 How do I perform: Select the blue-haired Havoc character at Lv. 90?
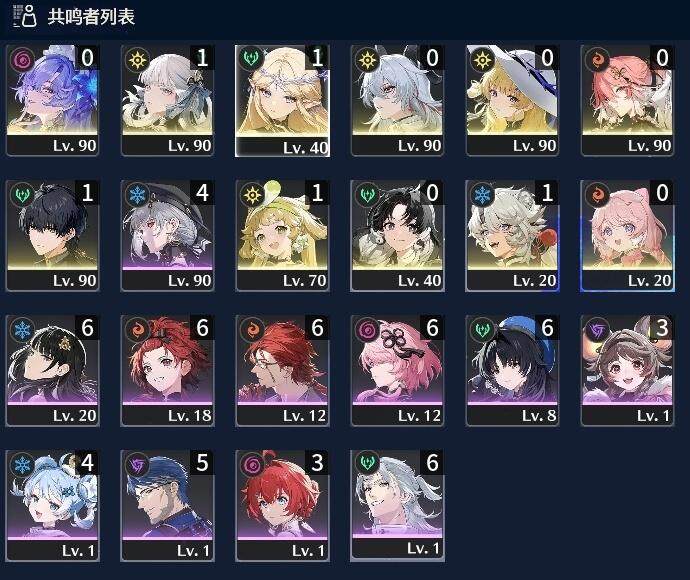click(52, 100)
